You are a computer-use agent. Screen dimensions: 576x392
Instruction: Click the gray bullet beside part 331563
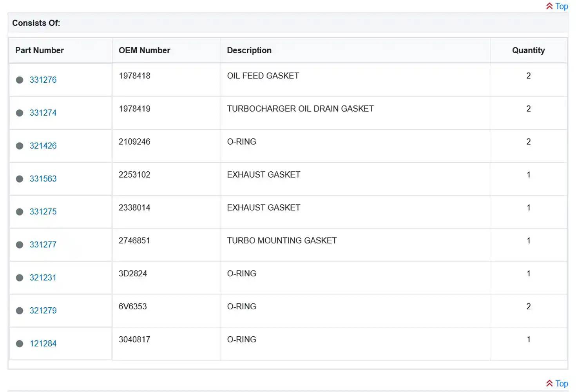pos(20,179)
